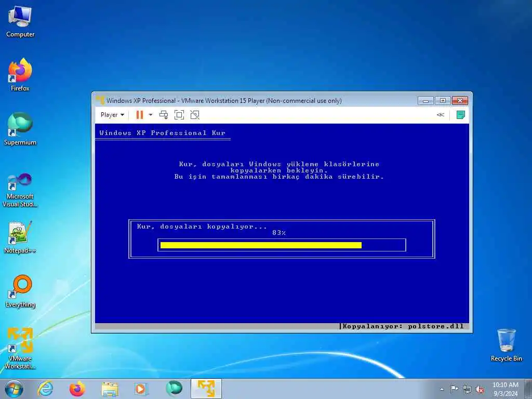532x399 pixels.
Task: Select the Computer desktop icon
Action: point(20,22)
